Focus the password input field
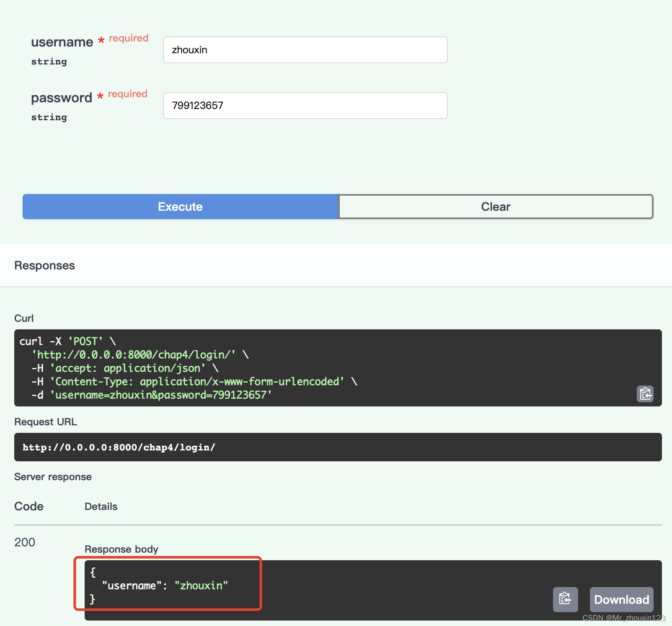 pyautogui.click(x=305, y=106)
